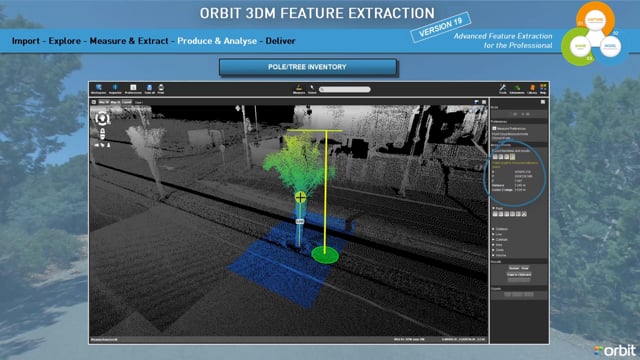Click the 'Deliver' step in banner
Screen dimensions: 640x360
tap(280, 41)
